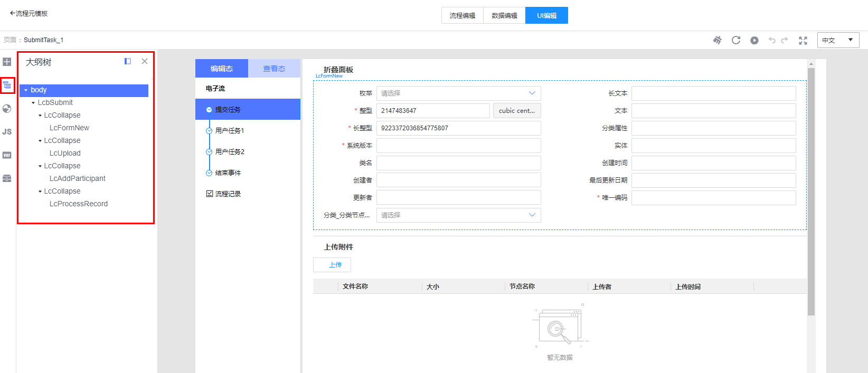Image resolution: width=868 pixels, height=373 pixels.
Task: Close the outline tree panel
Action: coord(145,61)
